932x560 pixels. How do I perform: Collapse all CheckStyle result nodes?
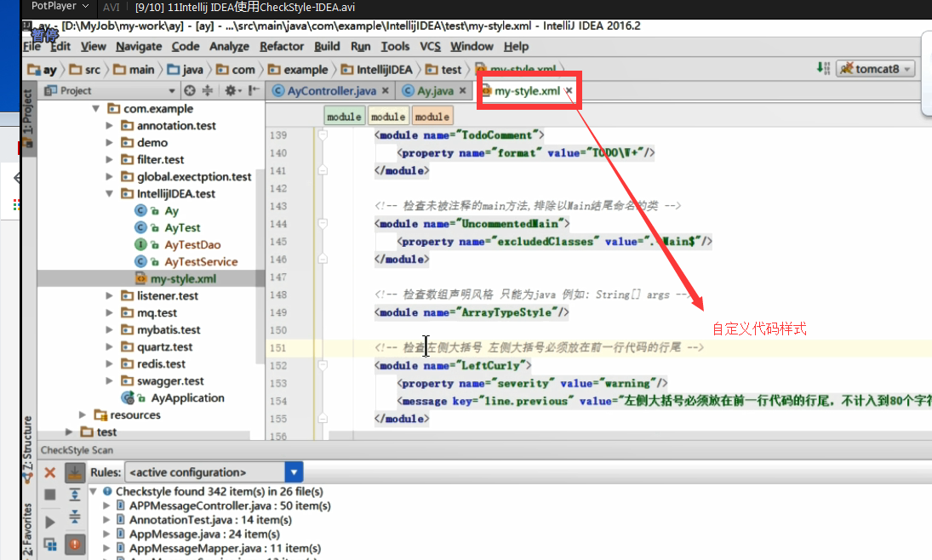[x=75, y=517]
